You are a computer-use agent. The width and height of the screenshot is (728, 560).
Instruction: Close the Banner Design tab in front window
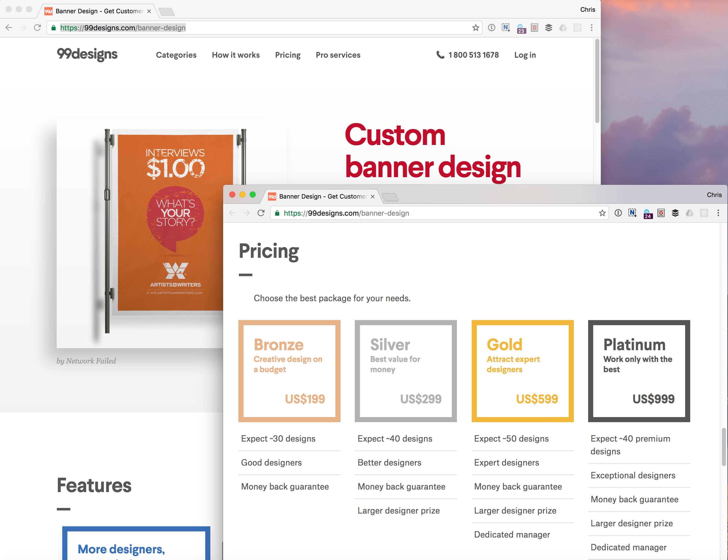pos(373,197)
